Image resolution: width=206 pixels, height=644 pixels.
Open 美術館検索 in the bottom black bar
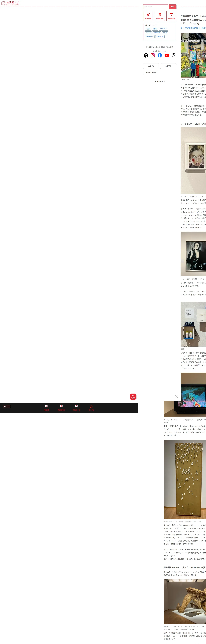(x=61, y=408)
